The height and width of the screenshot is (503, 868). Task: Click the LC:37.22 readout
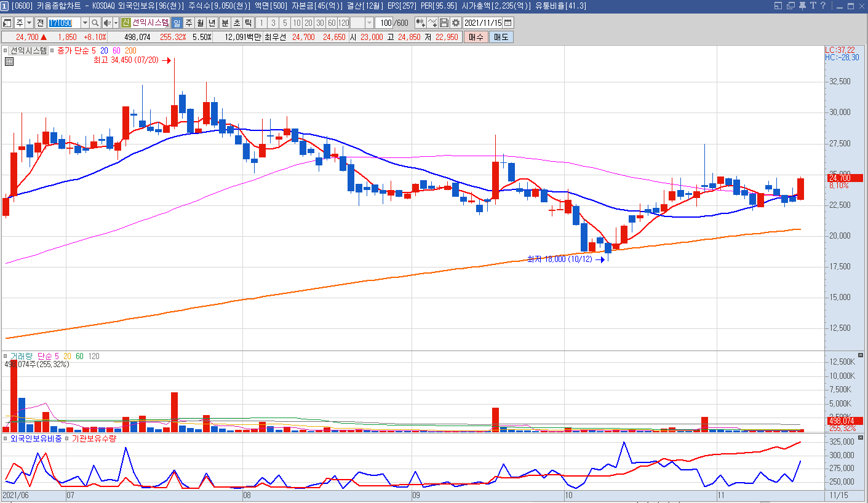point(840,50)
